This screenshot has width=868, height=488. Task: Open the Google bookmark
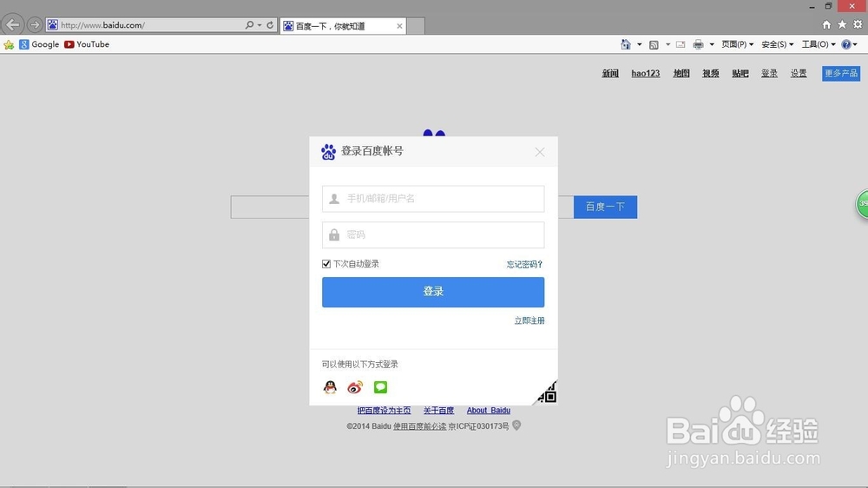[39, 44]
